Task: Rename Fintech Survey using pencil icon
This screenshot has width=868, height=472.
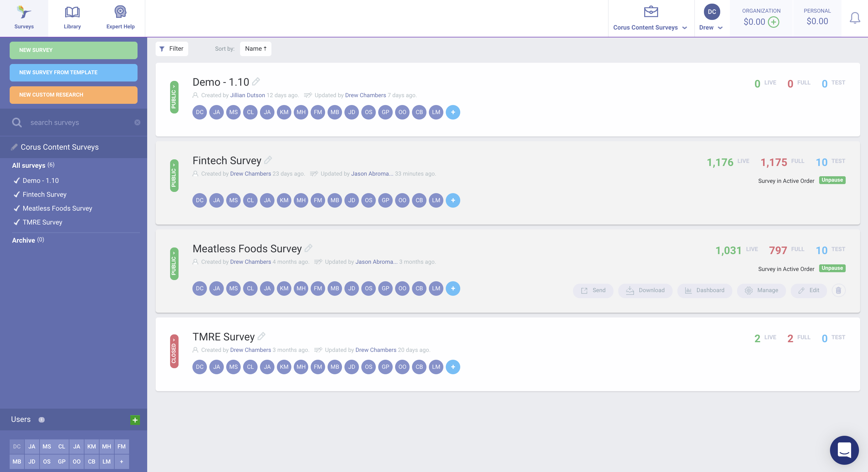Action: [268, 160]
